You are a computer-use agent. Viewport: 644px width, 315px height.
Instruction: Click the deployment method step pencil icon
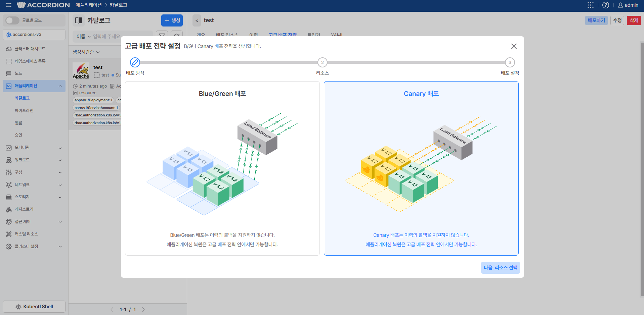(x=135, y=62)
